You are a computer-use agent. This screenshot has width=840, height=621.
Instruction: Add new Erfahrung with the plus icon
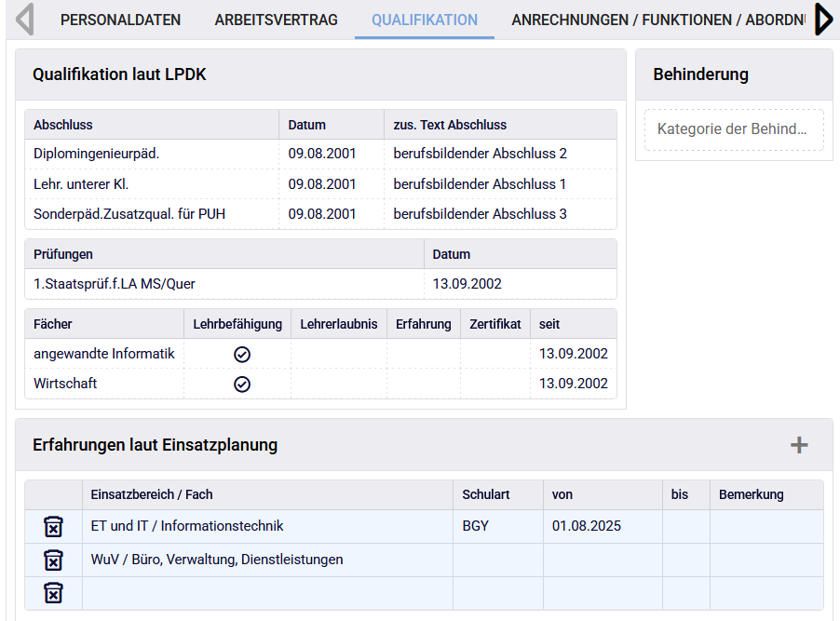(x=798, y=445)
